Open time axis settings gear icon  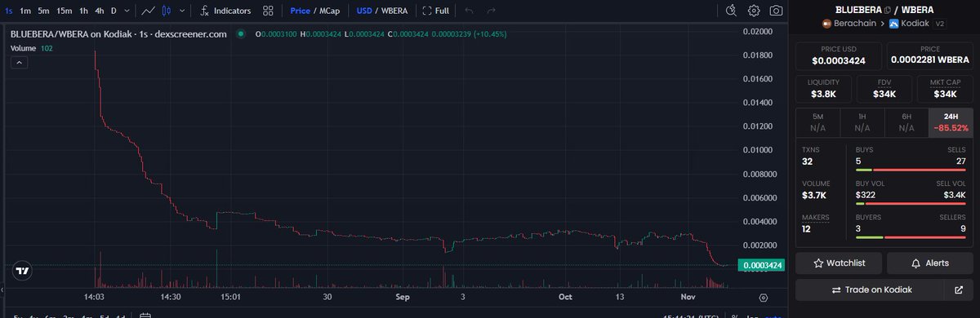tap(763, 298)
